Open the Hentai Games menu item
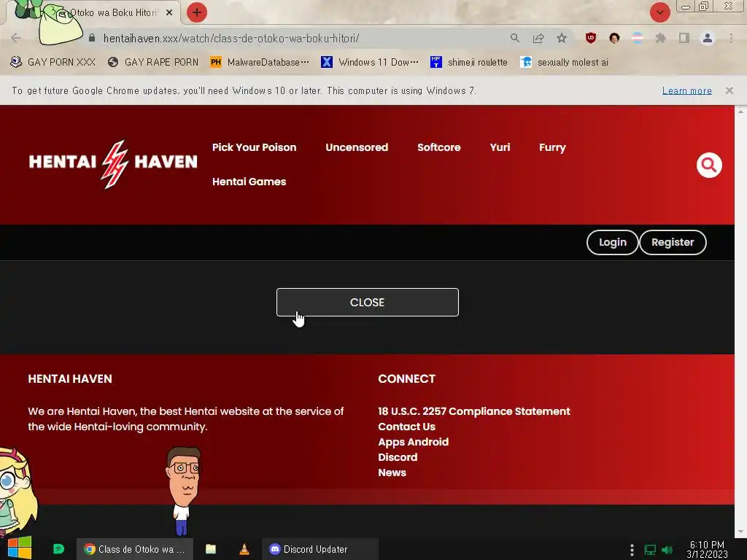 [249, 182]
